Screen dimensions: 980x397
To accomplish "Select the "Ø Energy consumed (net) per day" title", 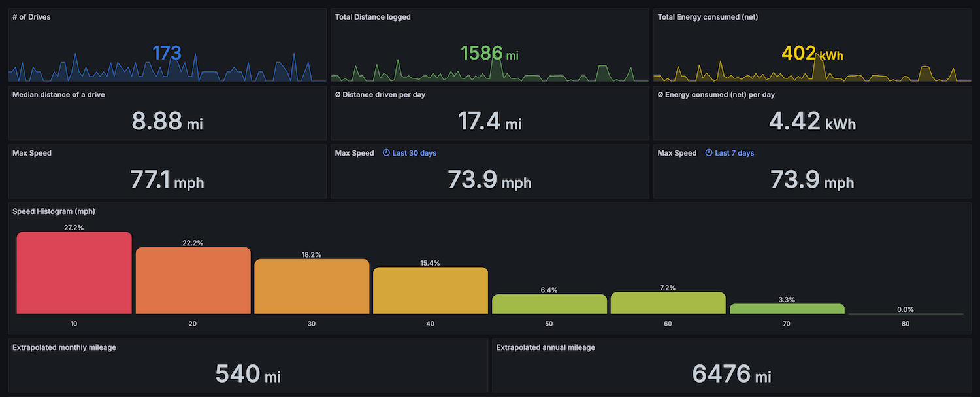I will coord(716,95).
